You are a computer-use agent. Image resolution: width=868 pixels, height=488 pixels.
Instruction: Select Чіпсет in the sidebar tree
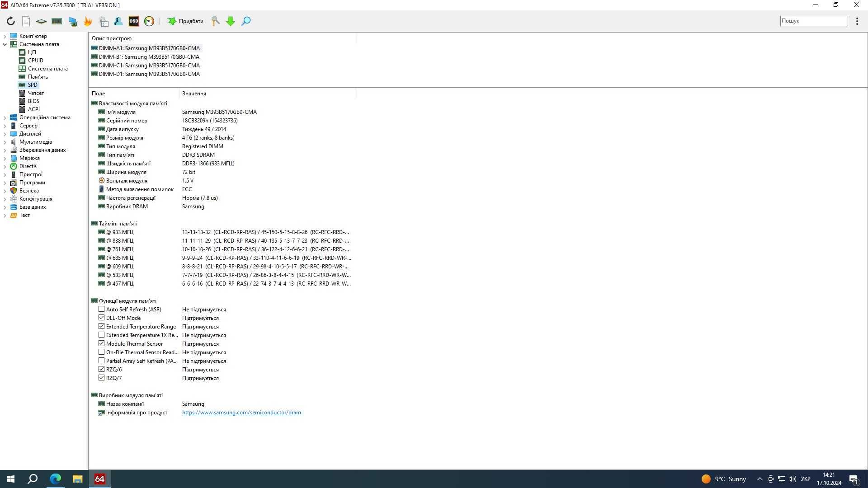[x=36, y=93]
